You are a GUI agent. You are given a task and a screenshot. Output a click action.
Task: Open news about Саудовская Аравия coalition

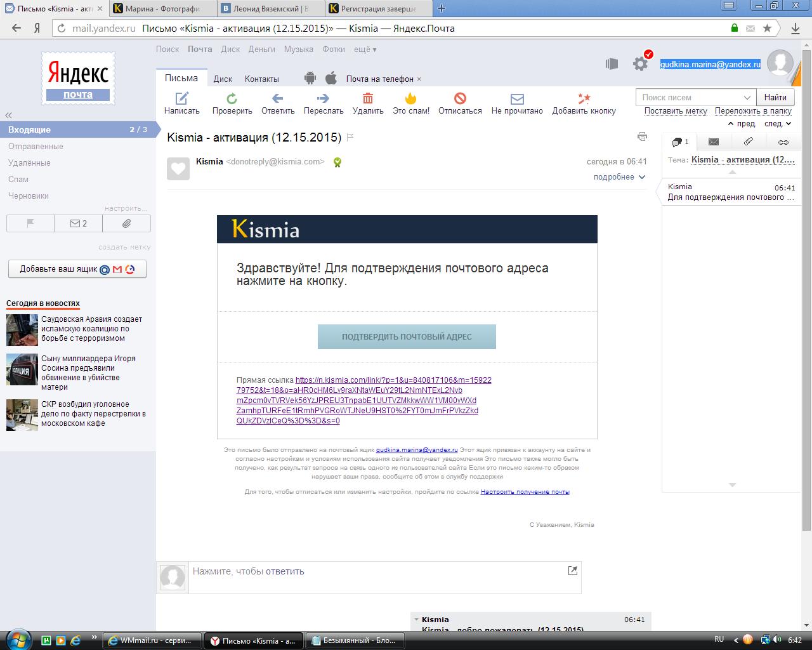91,329
